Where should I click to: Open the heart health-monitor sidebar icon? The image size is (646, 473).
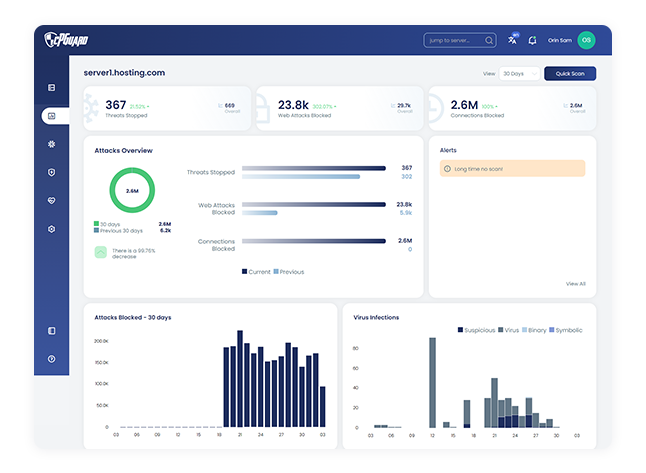(51, 200)
